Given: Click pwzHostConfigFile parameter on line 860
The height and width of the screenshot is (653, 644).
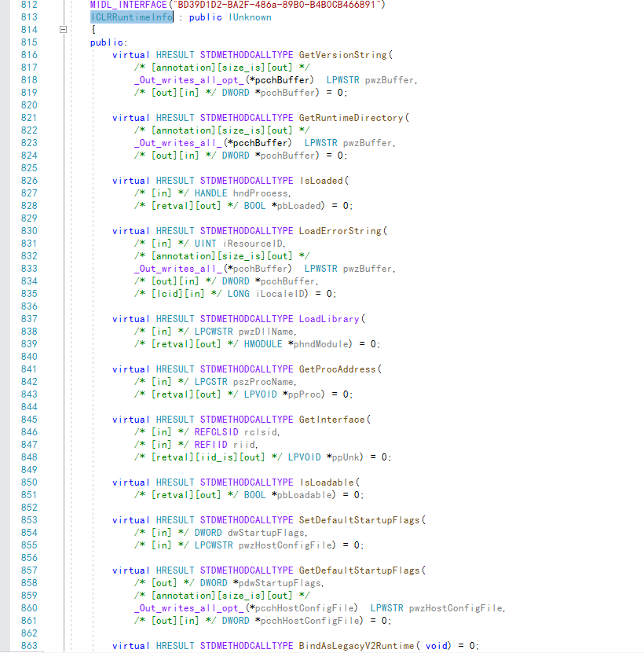Looking at the screenshot, I should click(456, 608).
